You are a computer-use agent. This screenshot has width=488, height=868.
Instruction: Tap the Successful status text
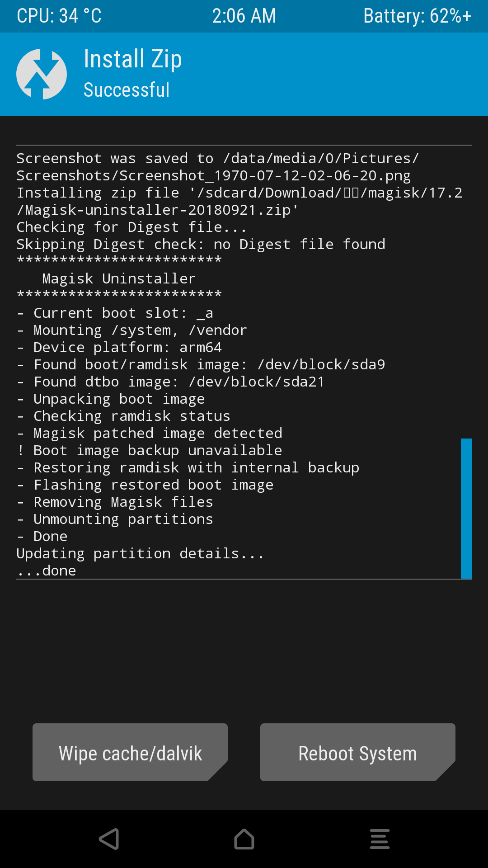pyautogui.click(x=127, y=90)
